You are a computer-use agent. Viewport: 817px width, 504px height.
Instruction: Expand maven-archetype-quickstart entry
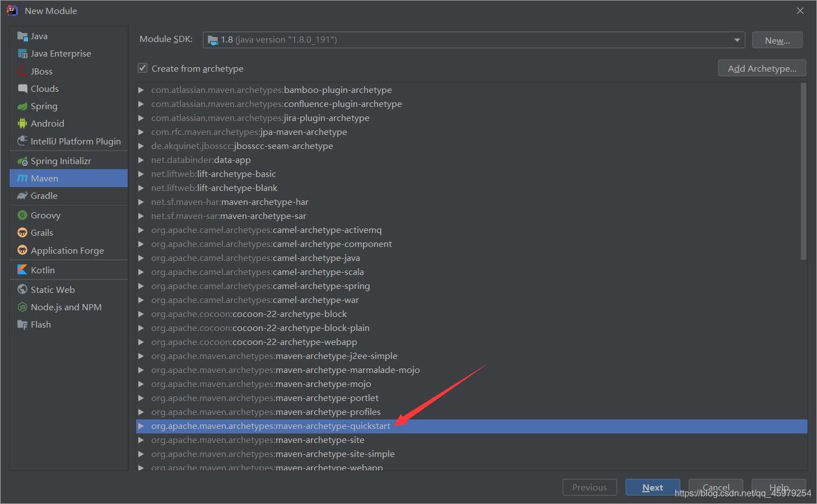point(141,426)
